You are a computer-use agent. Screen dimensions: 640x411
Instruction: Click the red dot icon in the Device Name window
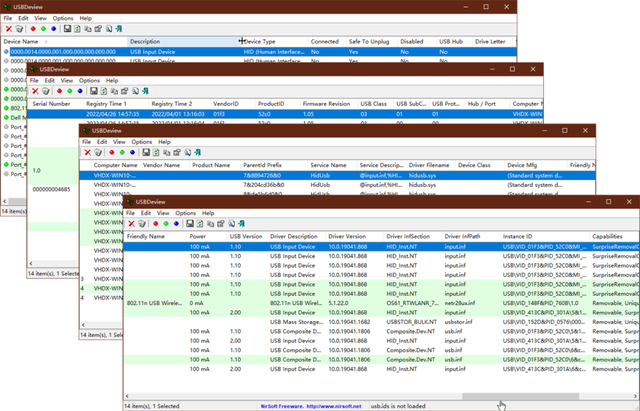(35, 29)
